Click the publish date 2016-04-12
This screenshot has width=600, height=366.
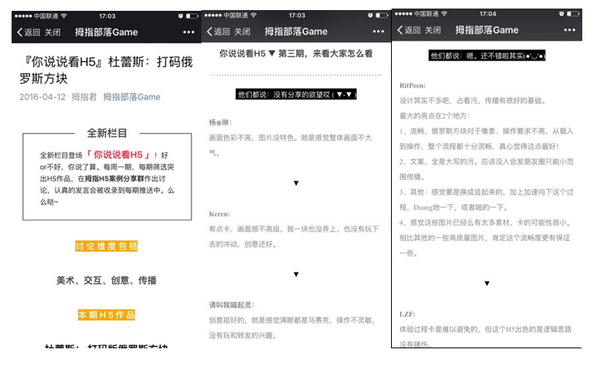click(x=42, y=97)
